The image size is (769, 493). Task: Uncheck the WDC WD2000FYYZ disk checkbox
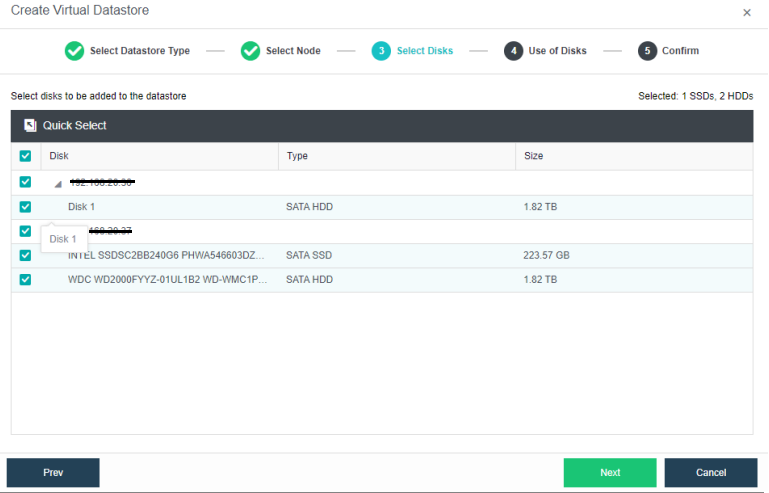coord(26,280)
